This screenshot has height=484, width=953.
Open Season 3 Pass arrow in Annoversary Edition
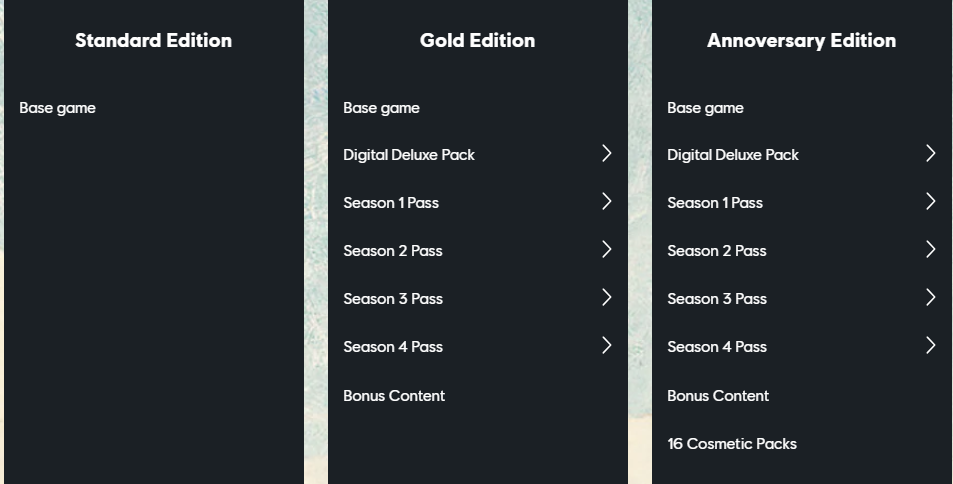coord(931,297)
